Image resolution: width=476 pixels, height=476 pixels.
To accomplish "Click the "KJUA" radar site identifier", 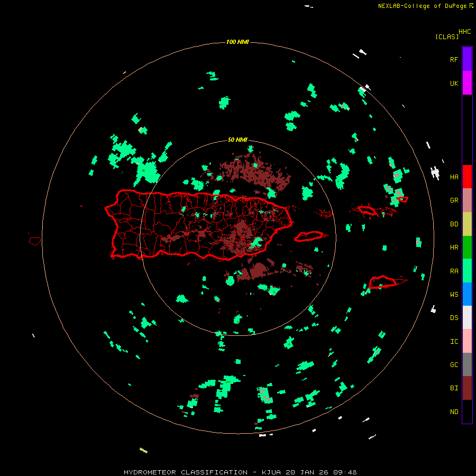I will click(x=271, y=472).
